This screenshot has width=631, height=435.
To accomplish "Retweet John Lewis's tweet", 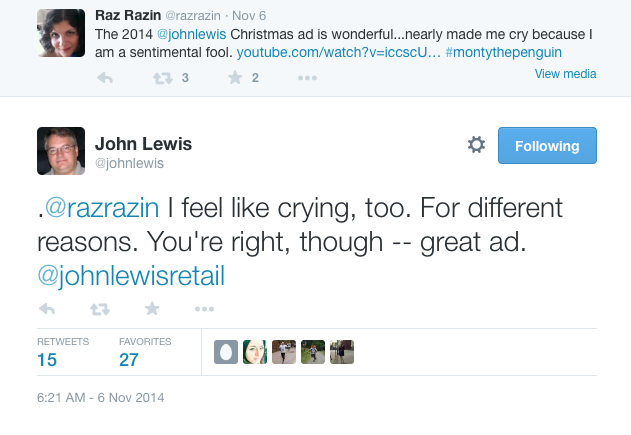I will coord(99,308).
